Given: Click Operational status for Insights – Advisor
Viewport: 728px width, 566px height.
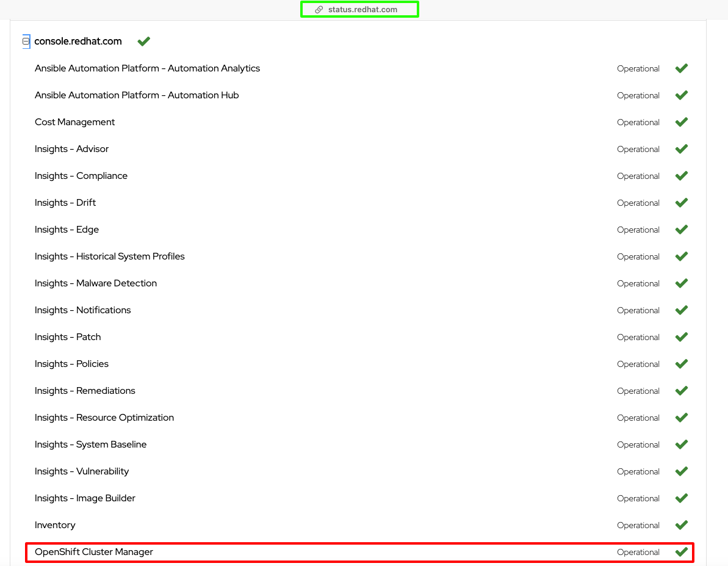Looking at the screenshot, I should tap(638, 150).
